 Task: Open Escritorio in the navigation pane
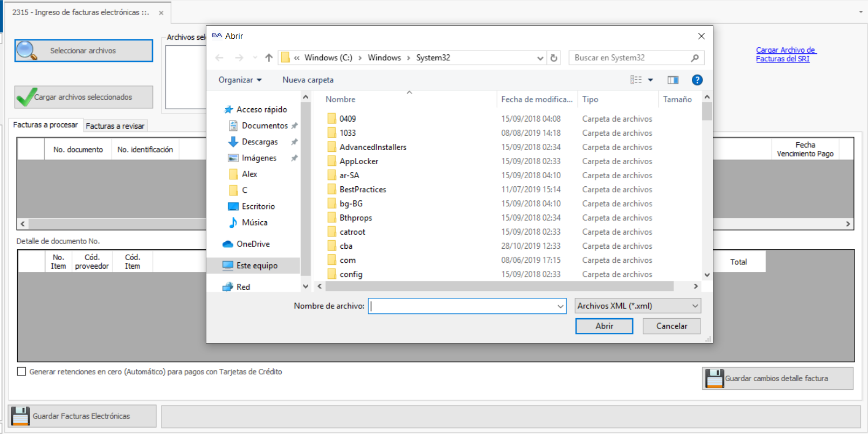point(252,206)
